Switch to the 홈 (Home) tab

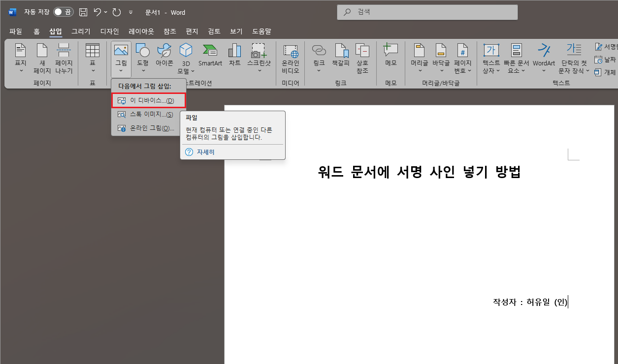(x=37, y=31)
